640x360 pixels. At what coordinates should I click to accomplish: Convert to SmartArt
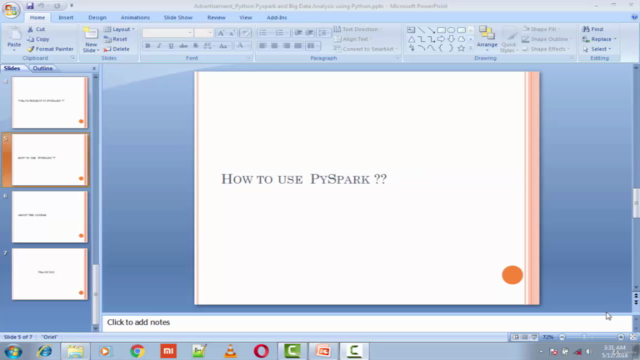pyautogui.click(x=365, y=49)
